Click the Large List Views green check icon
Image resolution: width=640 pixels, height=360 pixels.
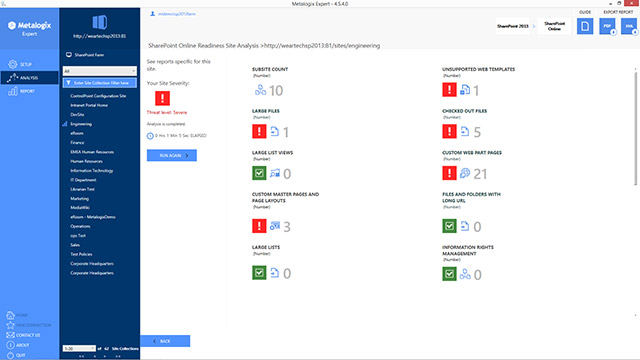coord(259,173)
